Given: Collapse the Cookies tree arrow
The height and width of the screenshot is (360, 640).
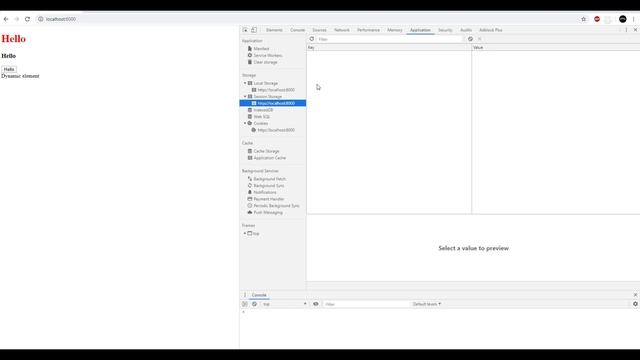Looking at the screenshot, I should (x=245, y=123).
